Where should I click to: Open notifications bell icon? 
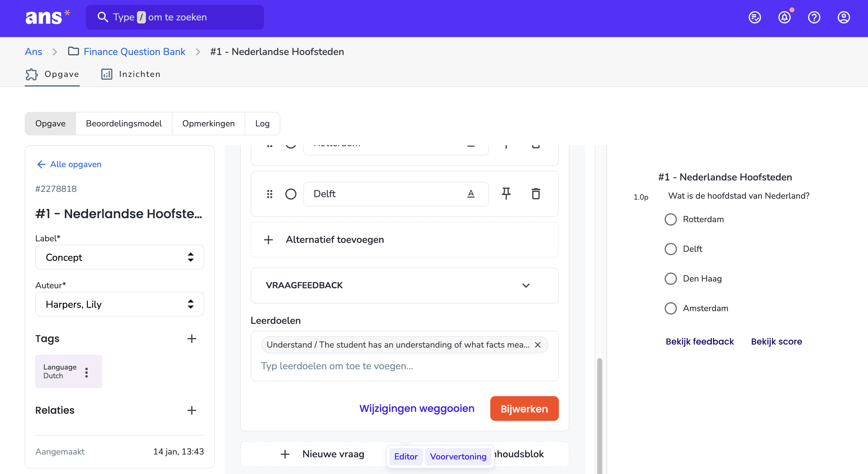pos(784,18)
